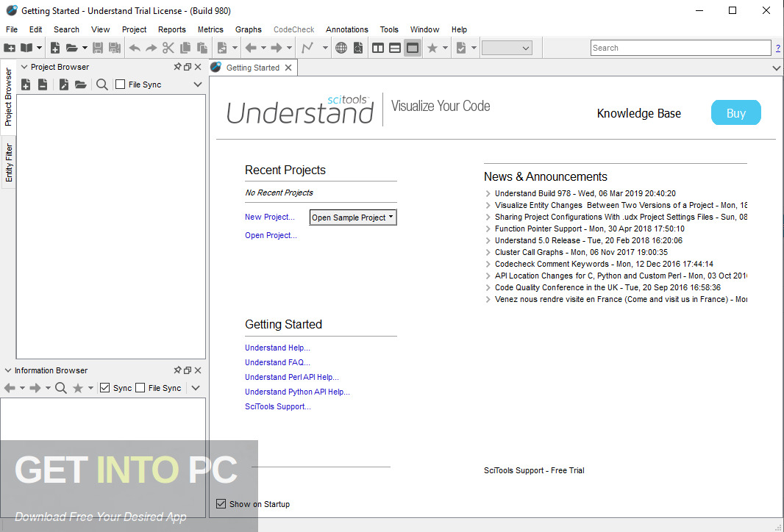The image size is (784, 532).
Task: Click the graph line icon in toolbar
Action: click(x=307, y=48)
